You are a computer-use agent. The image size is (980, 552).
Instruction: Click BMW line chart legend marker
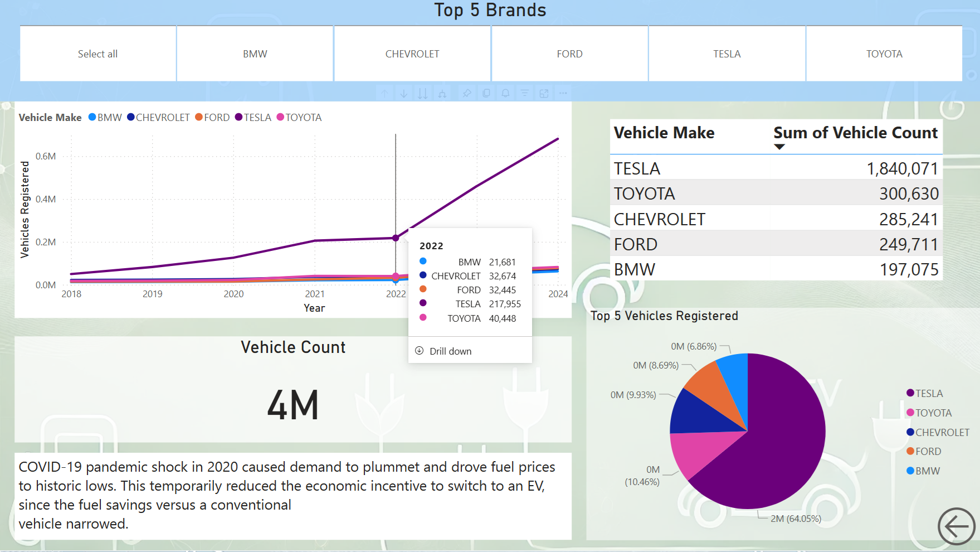[x=92, y=117]
